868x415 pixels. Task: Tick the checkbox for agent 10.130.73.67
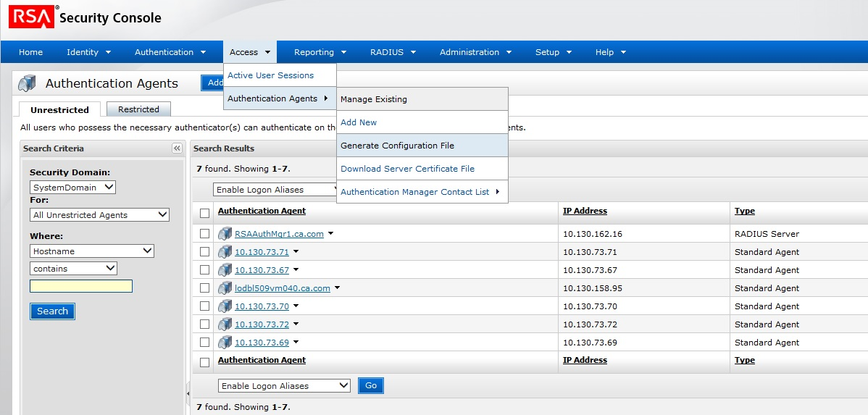[204, 270]
